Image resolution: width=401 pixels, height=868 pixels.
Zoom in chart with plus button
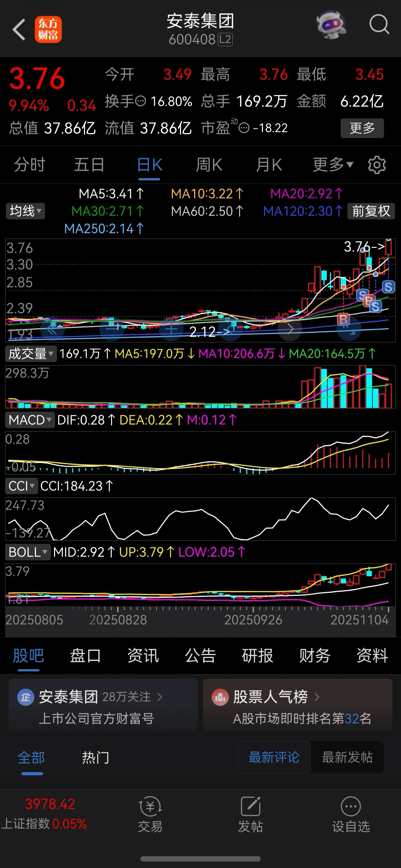tap(171, 329)
